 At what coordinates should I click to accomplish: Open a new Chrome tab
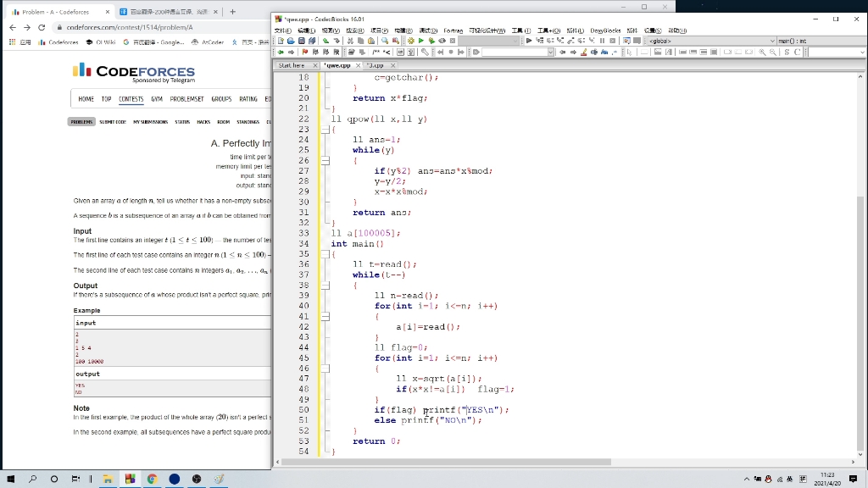pos(233,12)
